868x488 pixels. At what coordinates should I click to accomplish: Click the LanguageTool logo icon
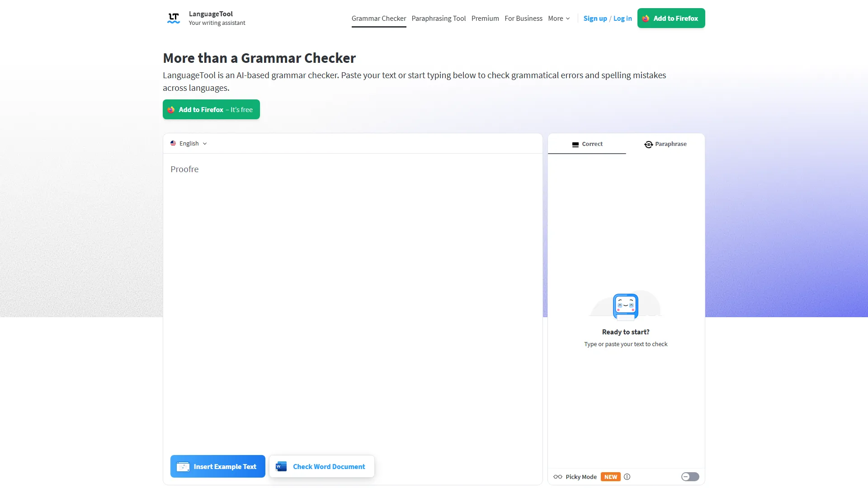click(x=173, y=18)
